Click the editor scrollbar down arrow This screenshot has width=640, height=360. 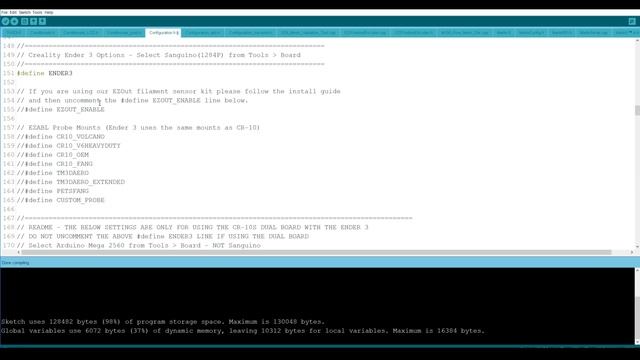click(x=637, y=246)
